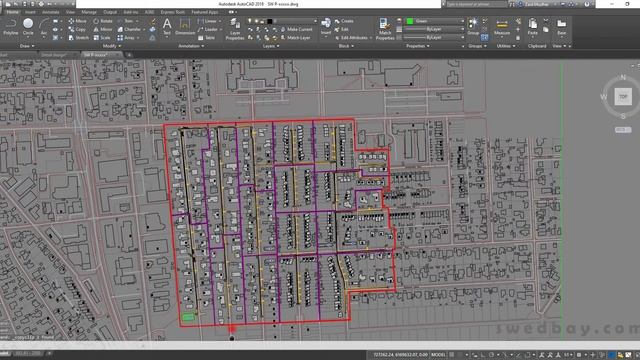Screen dimensions: 640x360
Task: Expand the Groups panel
Action: pyautogui.click(x=477, y=46)
